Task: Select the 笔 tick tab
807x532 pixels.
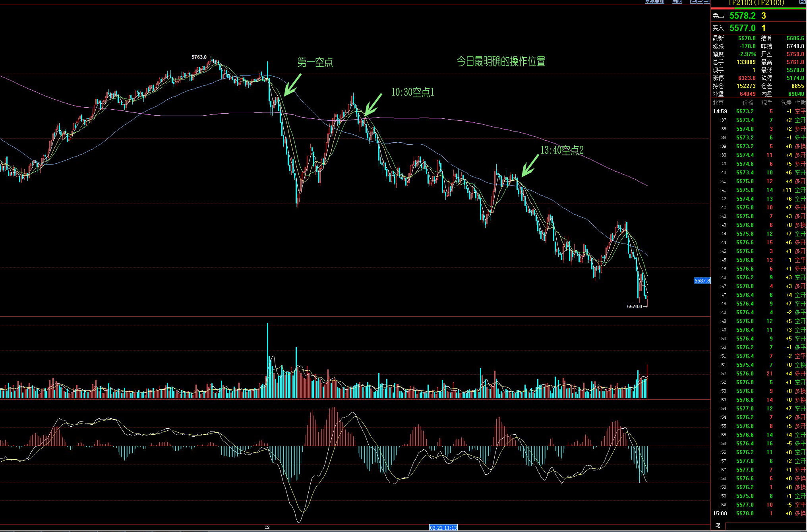Action: (718, 525)
